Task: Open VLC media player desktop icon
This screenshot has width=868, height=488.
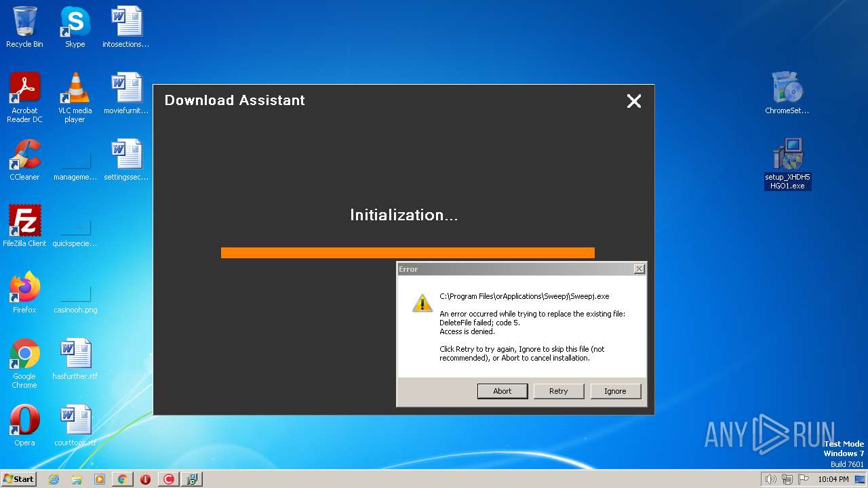Action: pos(75,98)
